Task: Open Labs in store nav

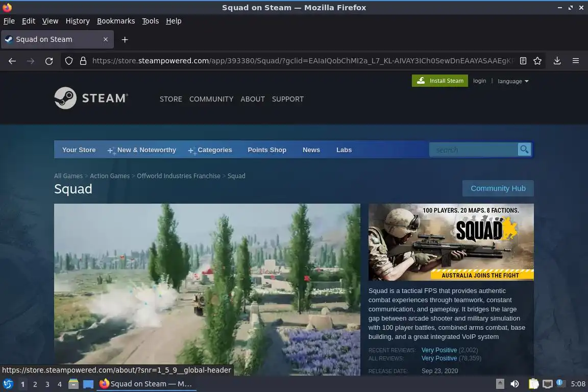Action: 344,150
